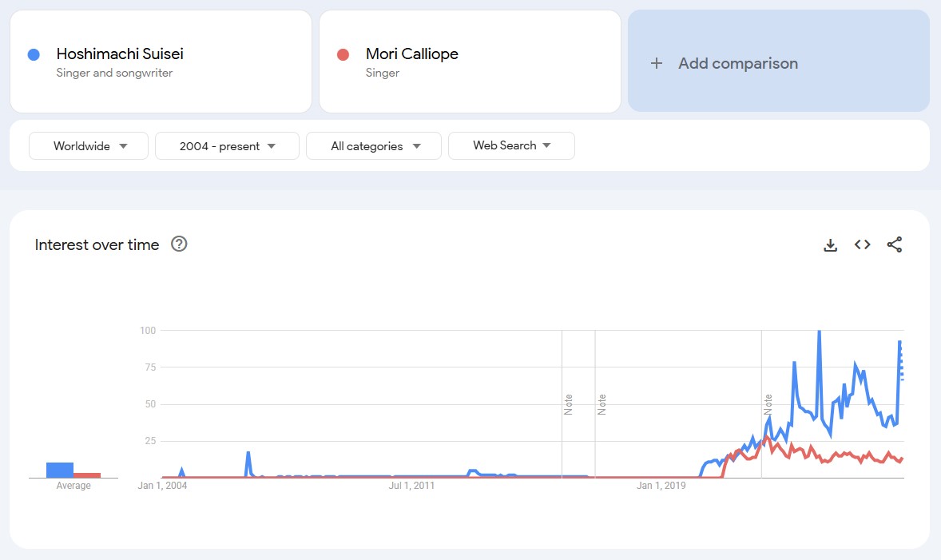The image size is (941, 560).
Task: Click the blue Average bar
Action: 60,470
